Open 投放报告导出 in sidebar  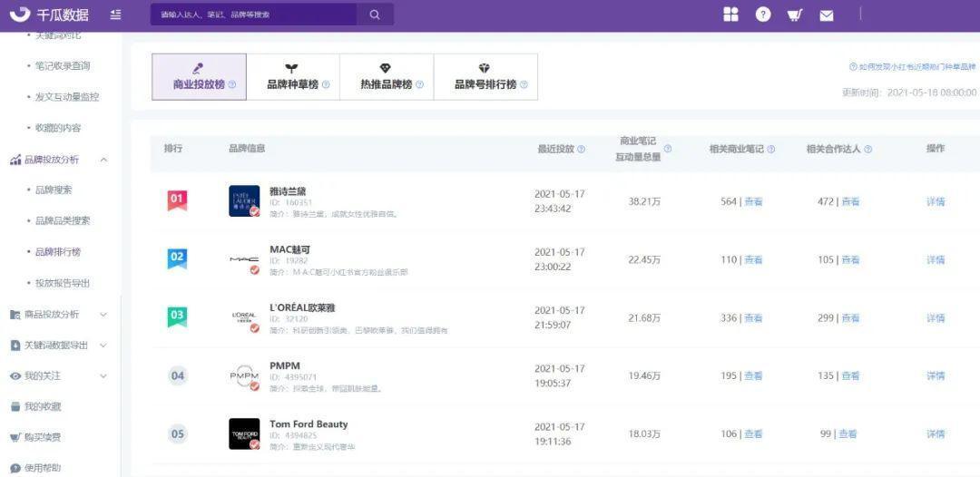tap(63, 283)
